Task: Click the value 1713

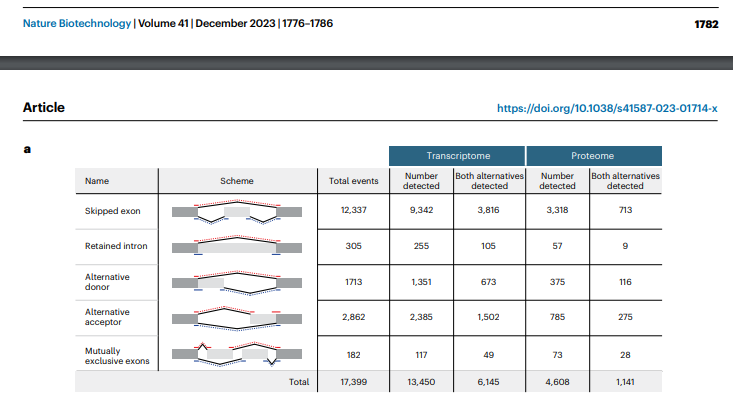Action: [x=353, y=282]
